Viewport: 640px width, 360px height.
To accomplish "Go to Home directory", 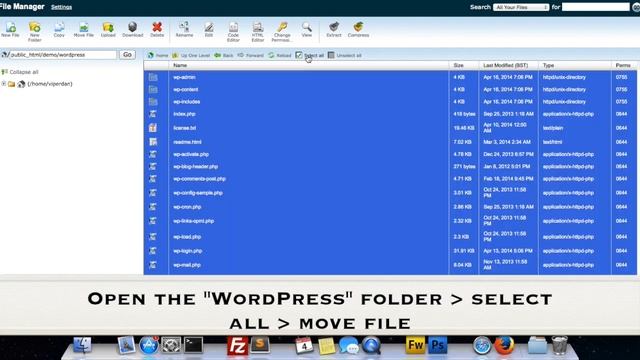I will point(158,55).
